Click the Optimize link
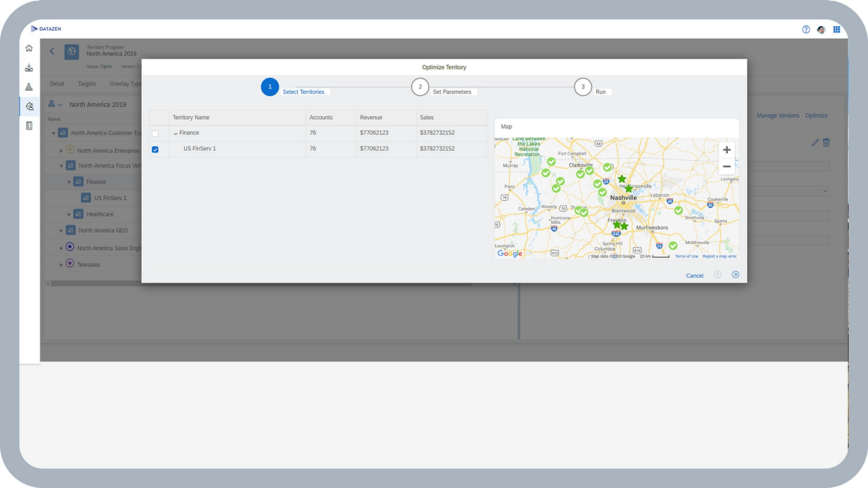The image size is (868, 488). [x=816, y=115]
